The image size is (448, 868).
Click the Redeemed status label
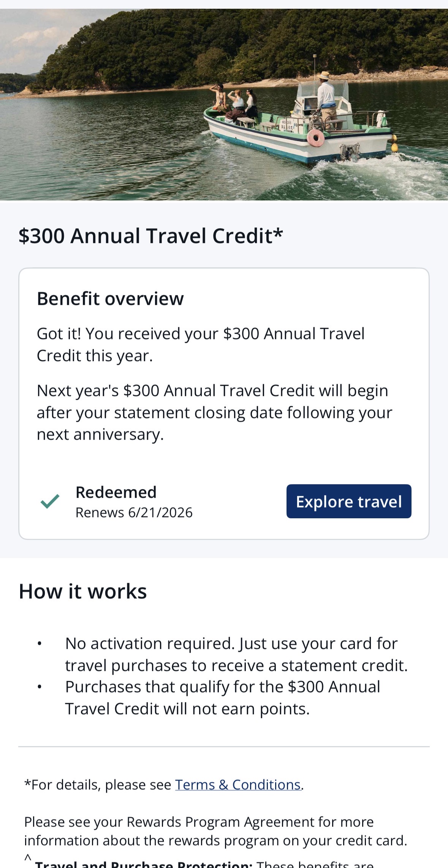[116, 492]
